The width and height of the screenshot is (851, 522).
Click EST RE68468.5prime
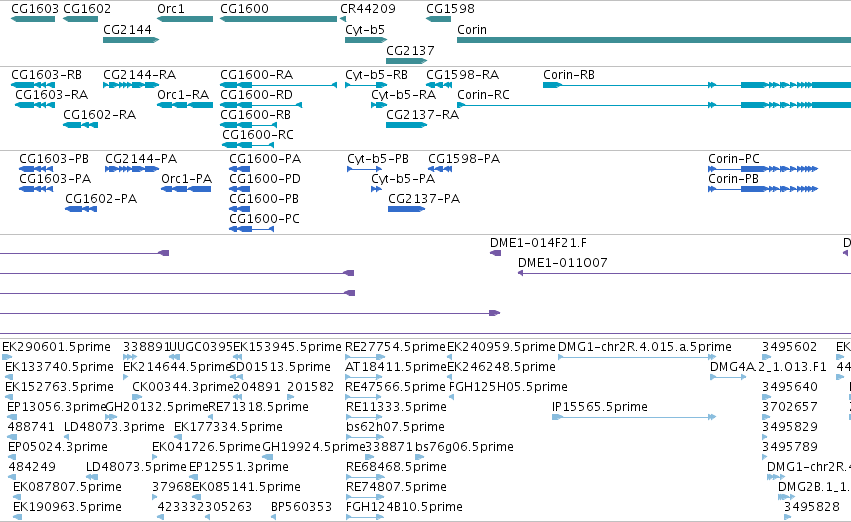(x=365, y=477)
